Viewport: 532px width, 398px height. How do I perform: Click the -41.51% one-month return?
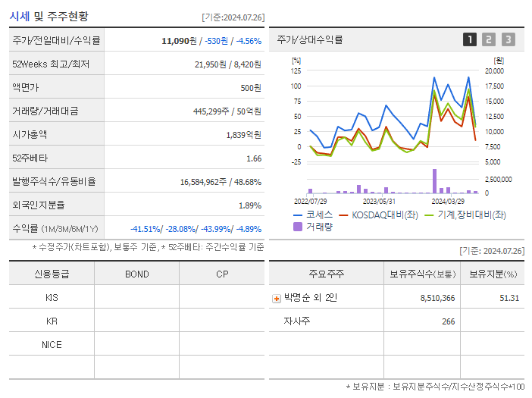coord(146,229)
